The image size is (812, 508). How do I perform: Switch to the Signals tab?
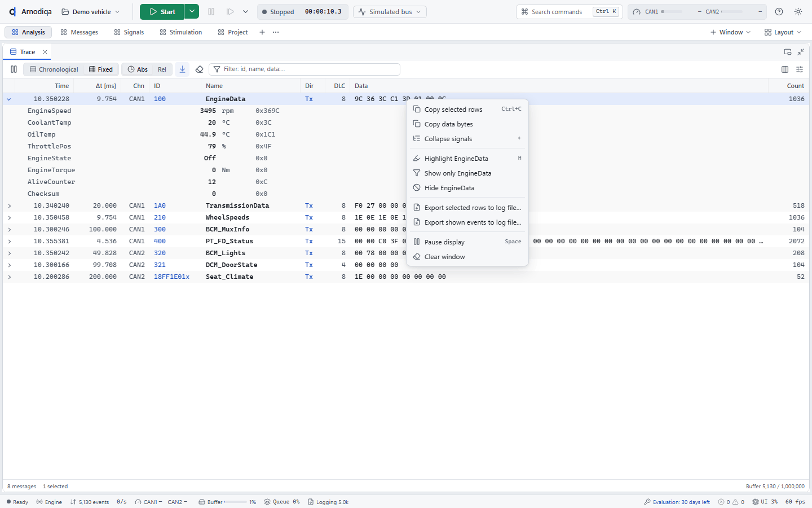point(129,32)
